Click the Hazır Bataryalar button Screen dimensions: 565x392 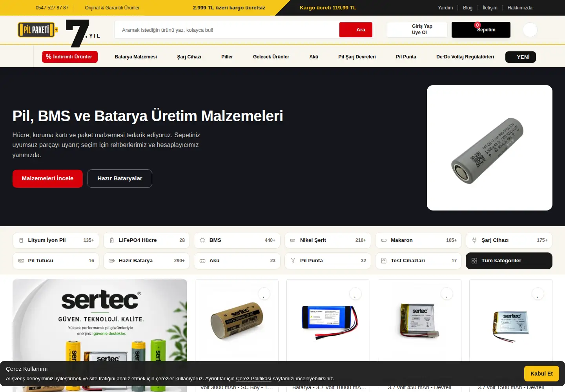(120, 178)
